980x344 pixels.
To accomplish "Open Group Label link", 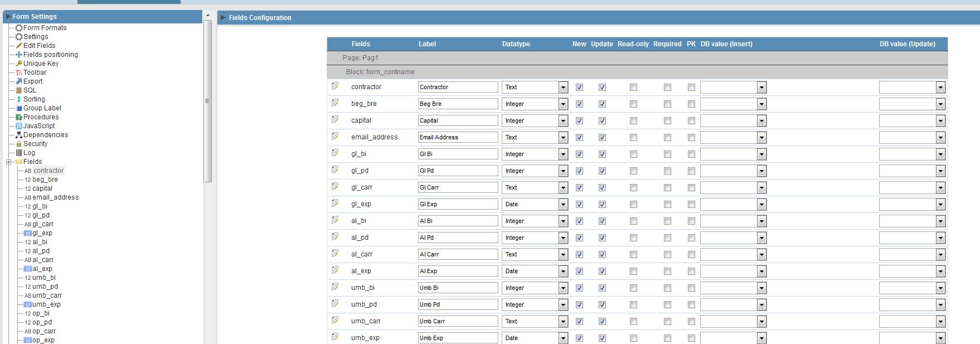I will [x=42, y=108].
